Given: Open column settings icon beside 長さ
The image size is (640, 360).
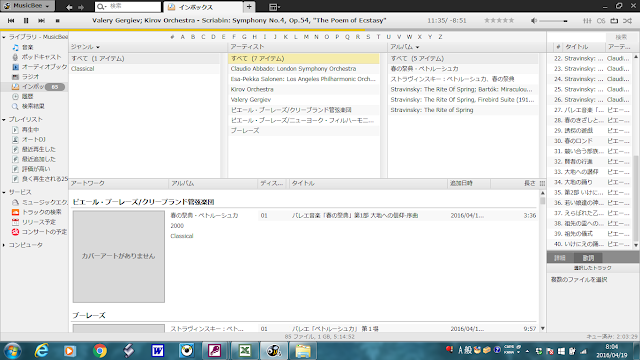Looking at the screenshot, I should (542, 183).
